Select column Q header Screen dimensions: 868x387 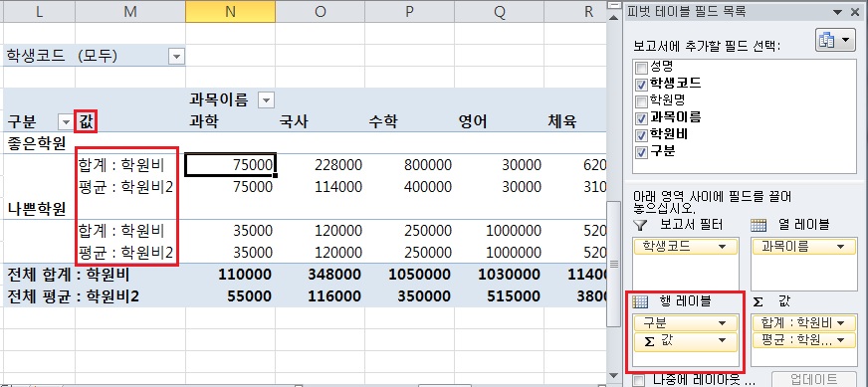tap(500, 12)
